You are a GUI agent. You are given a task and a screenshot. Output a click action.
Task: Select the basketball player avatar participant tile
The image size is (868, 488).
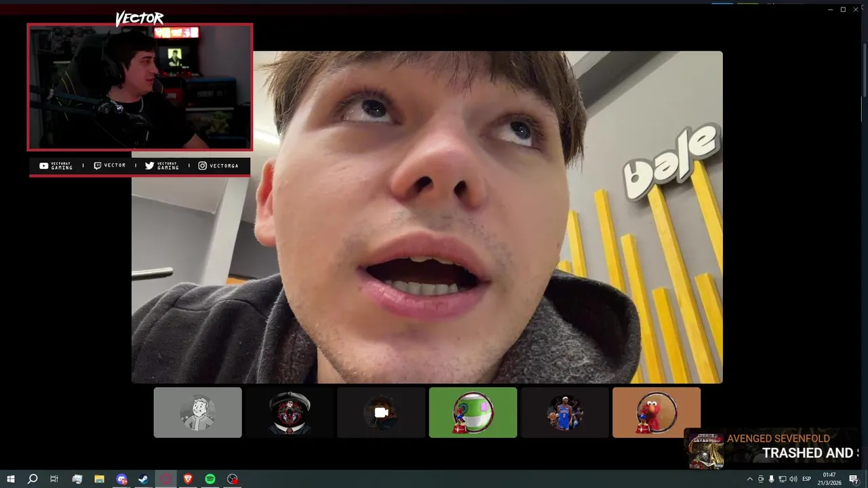[564, 412]
